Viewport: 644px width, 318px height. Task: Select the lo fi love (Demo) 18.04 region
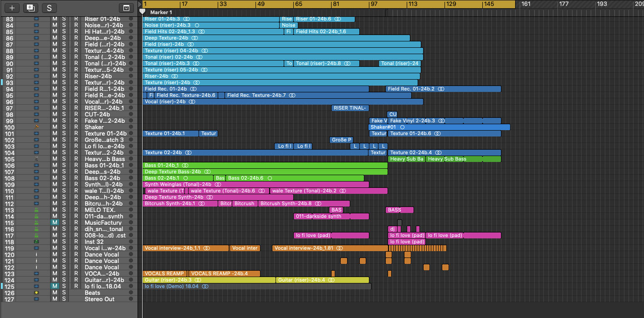257,287
